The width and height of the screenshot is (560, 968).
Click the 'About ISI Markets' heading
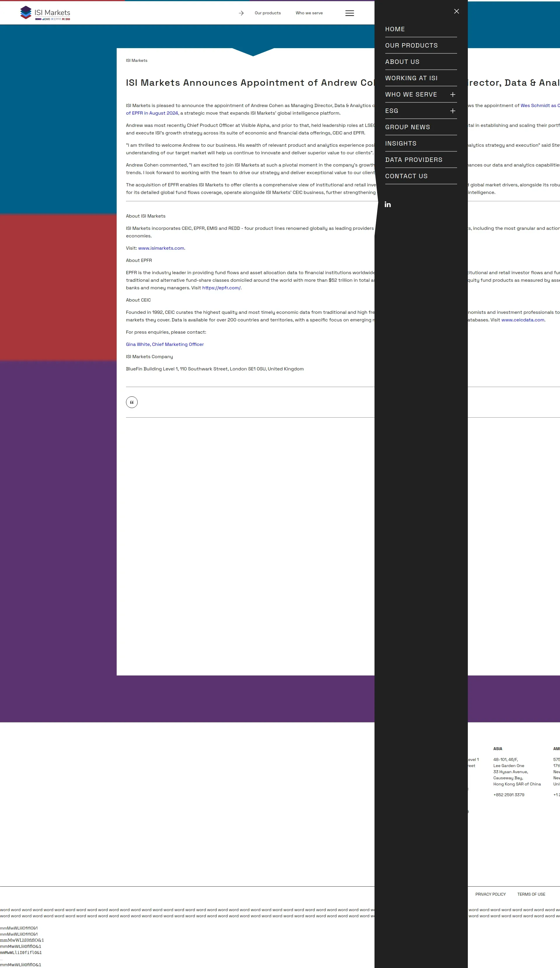146,216
